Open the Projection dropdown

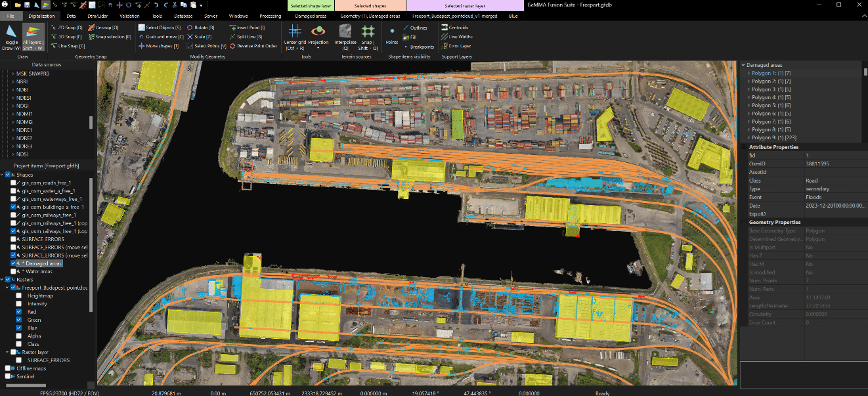tap(318, 48)
